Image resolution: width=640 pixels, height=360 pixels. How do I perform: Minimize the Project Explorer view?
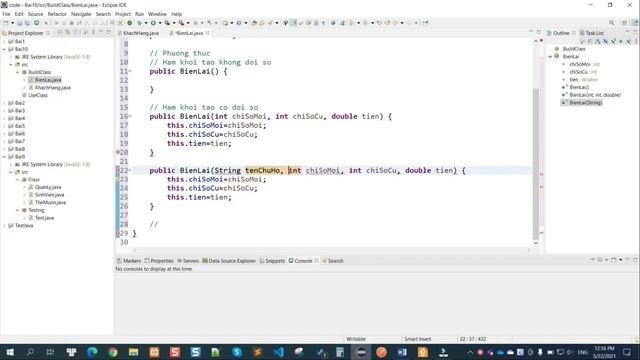click(101, 32)
